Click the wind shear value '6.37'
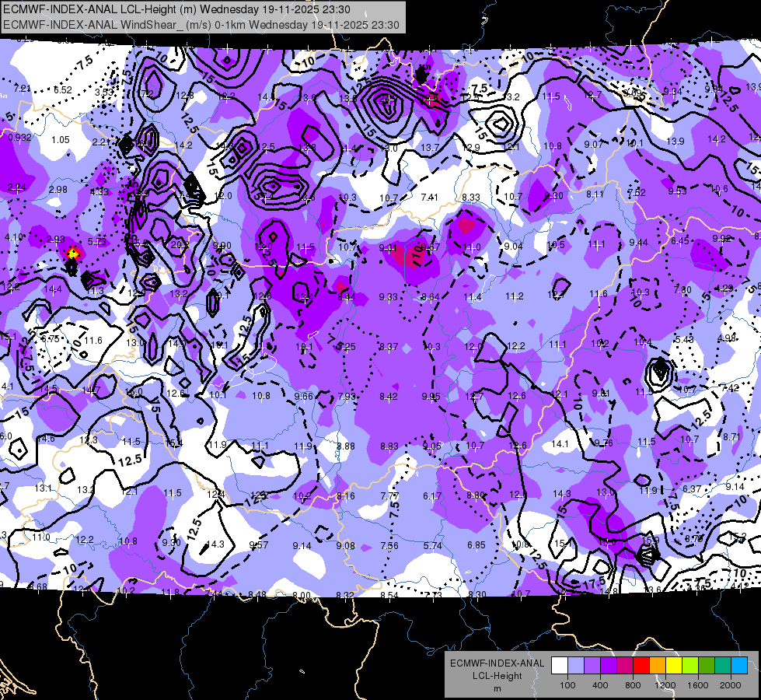The image size is (761, 700). (692, 489)
